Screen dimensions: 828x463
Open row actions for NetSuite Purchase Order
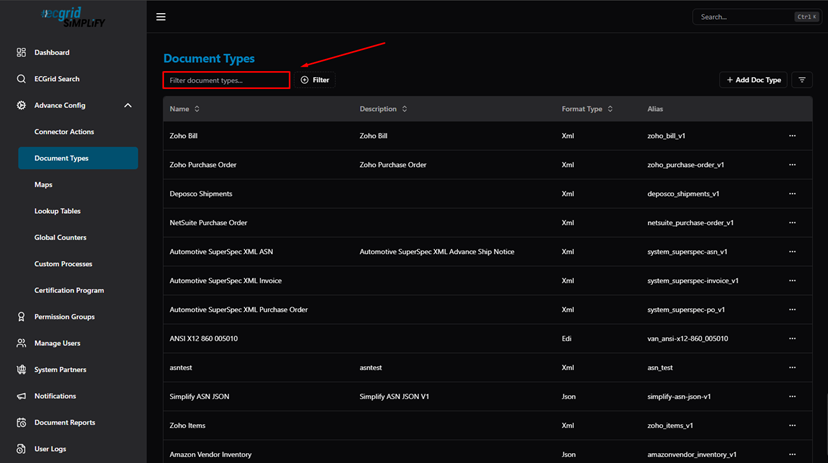click(792, 223)
